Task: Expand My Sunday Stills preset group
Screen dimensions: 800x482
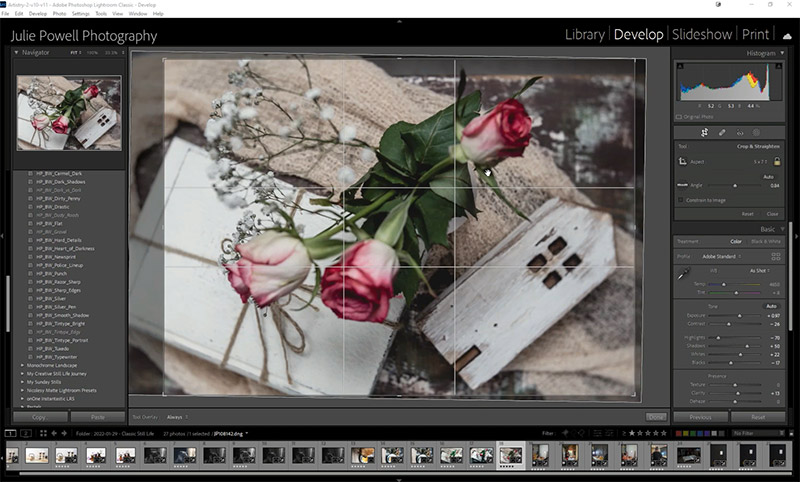Action: click(22, 382)
